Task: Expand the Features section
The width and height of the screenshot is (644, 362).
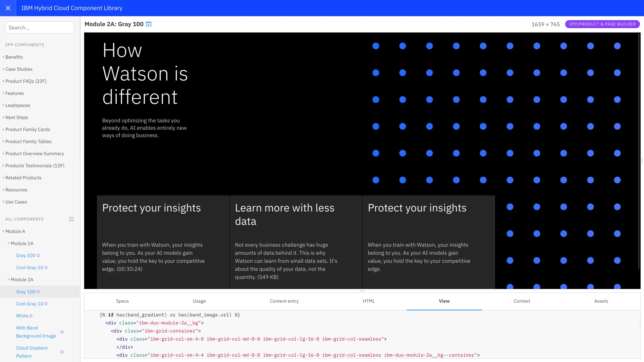Action: coord(14,93)
